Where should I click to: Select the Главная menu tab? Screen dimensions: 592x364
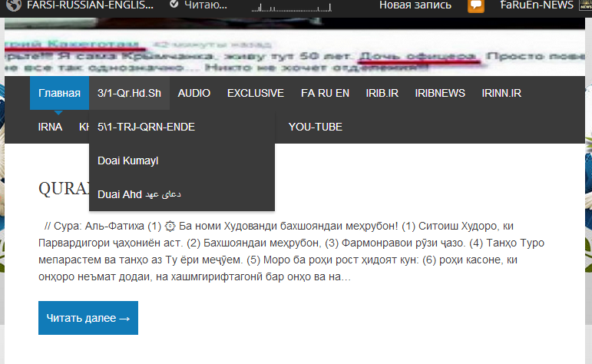coord(59,93)
